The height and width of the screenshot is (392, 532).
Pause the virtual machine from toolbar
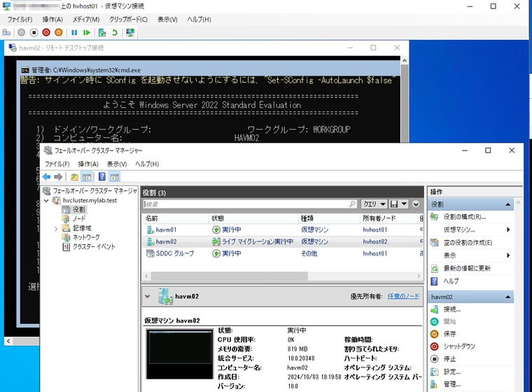[x=74, y=33]
